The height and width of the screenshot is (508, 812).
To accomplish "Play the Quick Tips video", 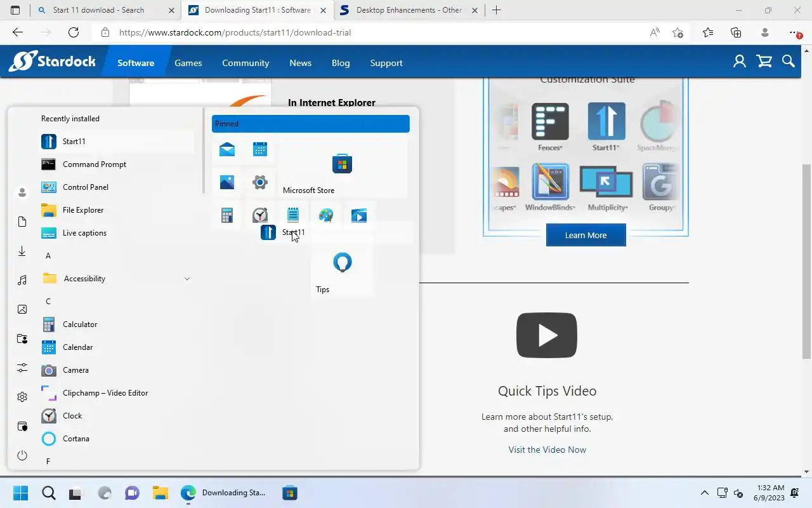I will click(x=547, y=335).
